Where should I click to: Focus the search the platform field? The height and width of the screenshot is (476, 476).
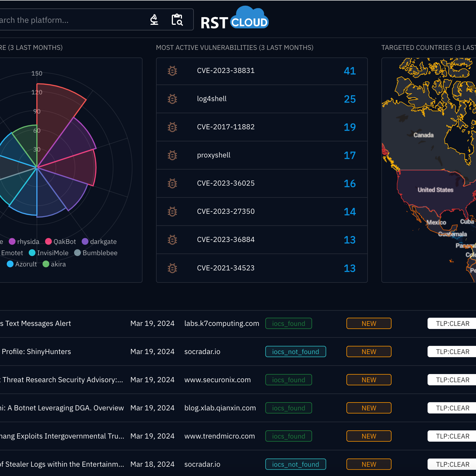coord(97,19)
